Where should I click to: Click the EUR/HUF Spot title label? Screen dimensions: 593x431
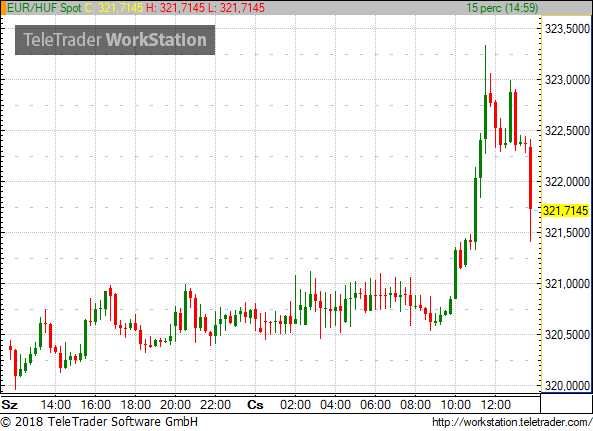(44, 8)
